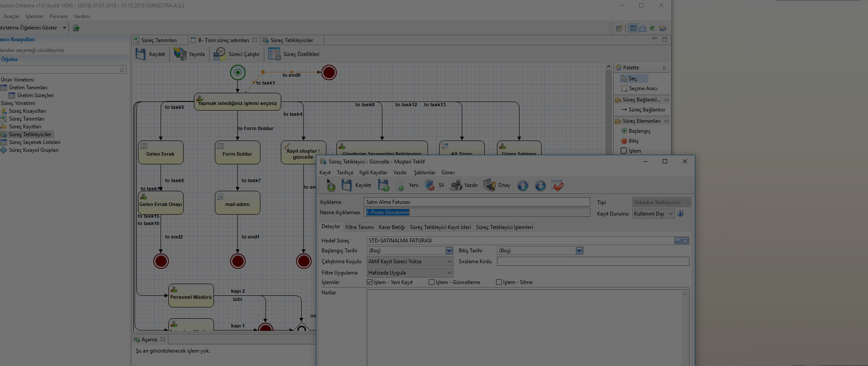This screenshot has height=366, width=868.
Task: Click the Sil delete icon in the dialog
Action: pyautogui.click(x=430, y=186)
